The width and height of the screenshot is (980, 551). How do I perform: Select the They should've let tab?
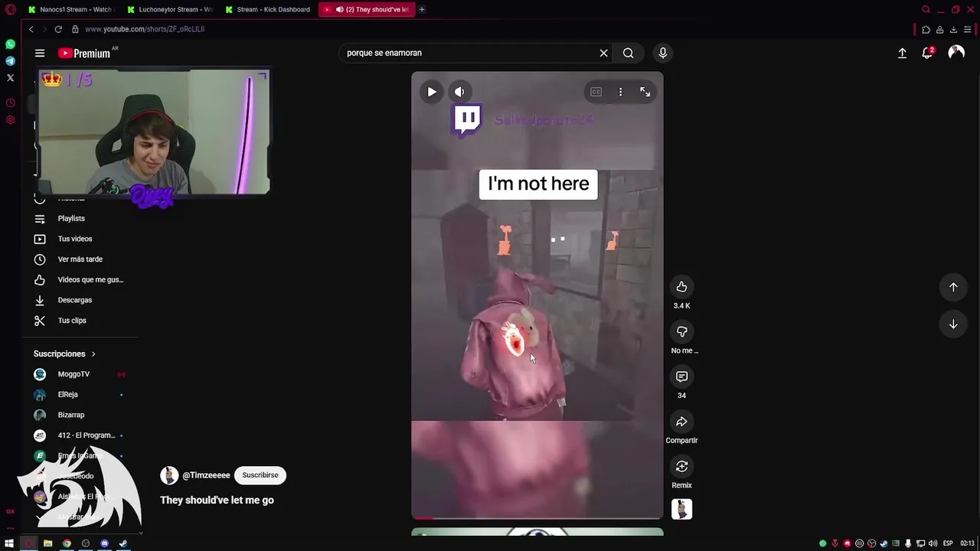(367, 9)
